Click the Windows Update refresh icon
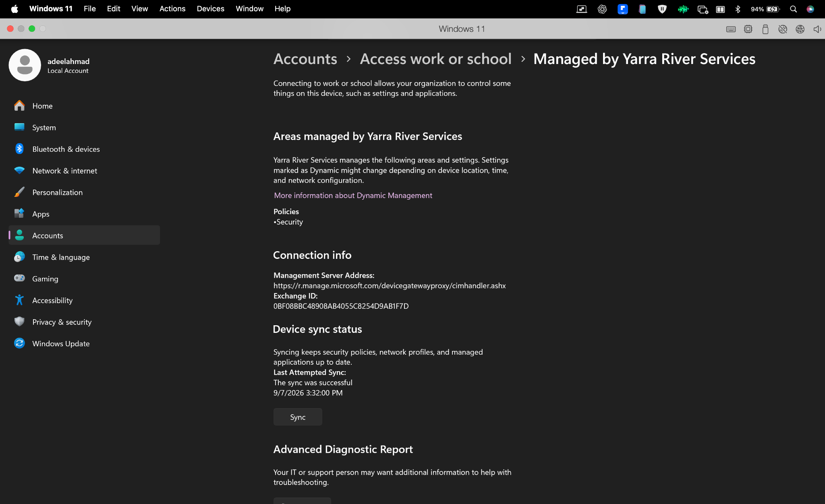Screen dimensions: 825x504 click(x=19, y=343)
